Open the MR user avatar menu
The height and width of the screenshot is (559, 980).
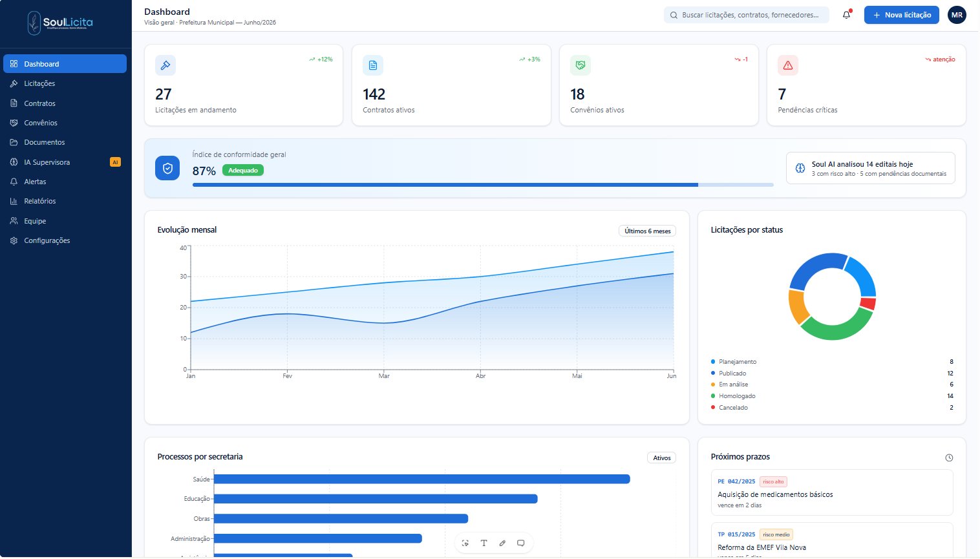pos(957,15)
